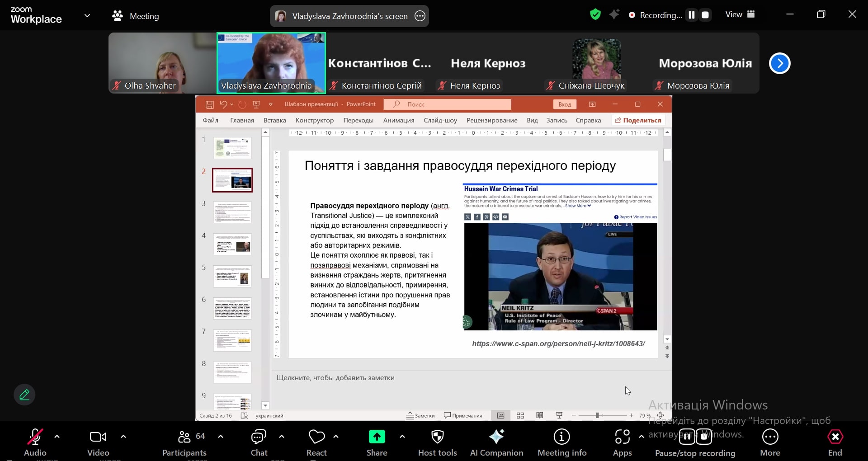This screenshot has height=461, width=868.
Task: Expand the Participants options arrow
Action: (x=221, y=437)
